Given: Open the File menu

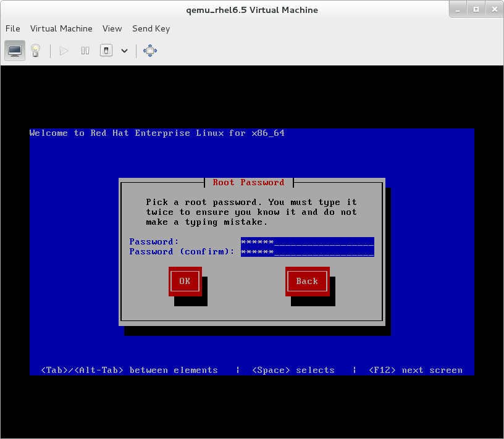Looking at the screenshot, I should [x=13, y=28].
